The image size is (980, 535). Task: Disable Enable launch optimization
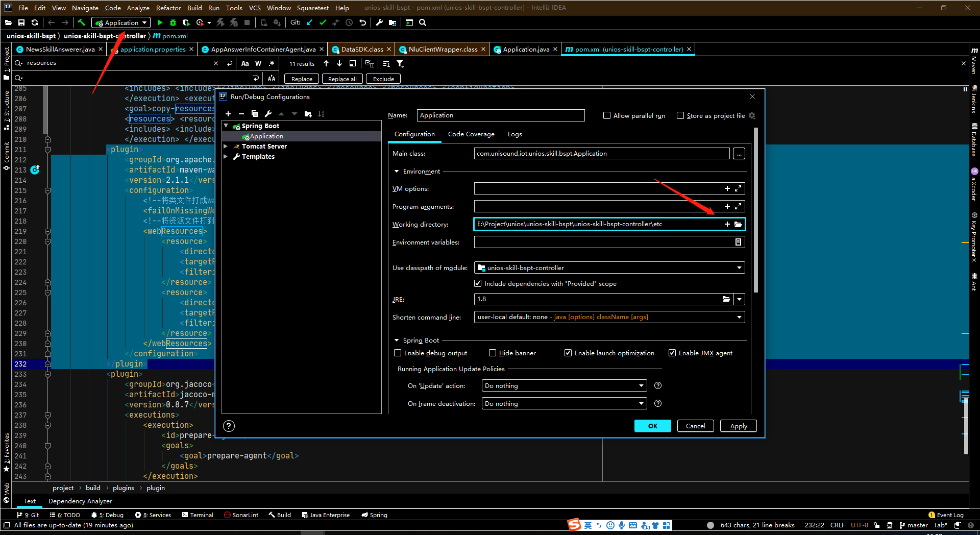click(568, 353)
